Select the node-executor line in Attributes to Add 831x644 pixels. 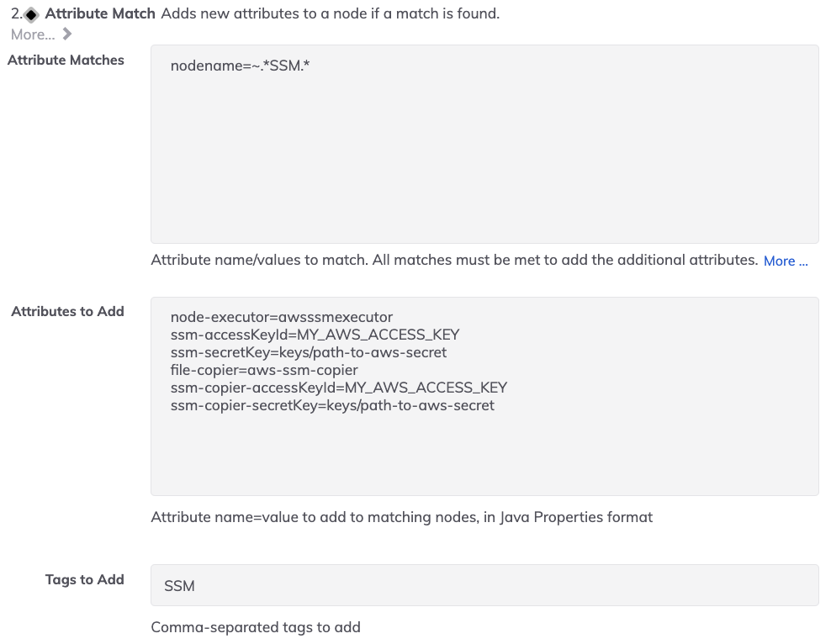281,317
